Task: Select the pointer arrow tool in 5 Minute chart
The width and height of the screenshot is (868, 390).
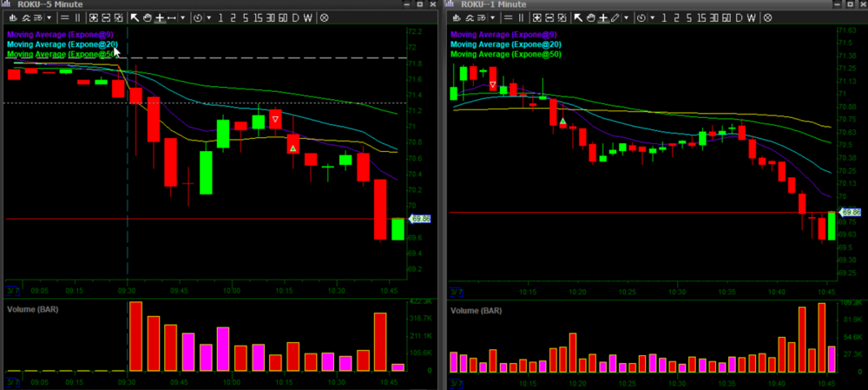Action: 135,17
